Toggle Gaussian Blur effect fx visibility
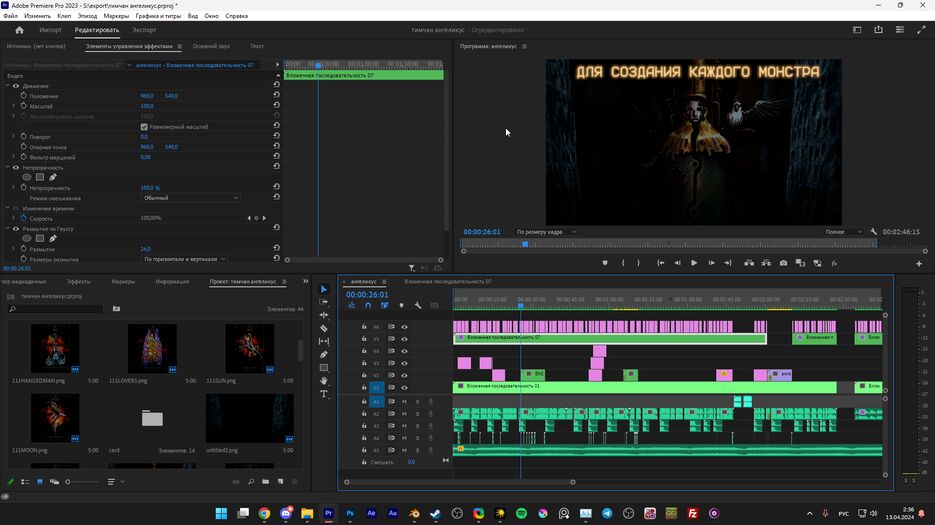The width and height of the screenshot is (935, 525). point(16,229)
